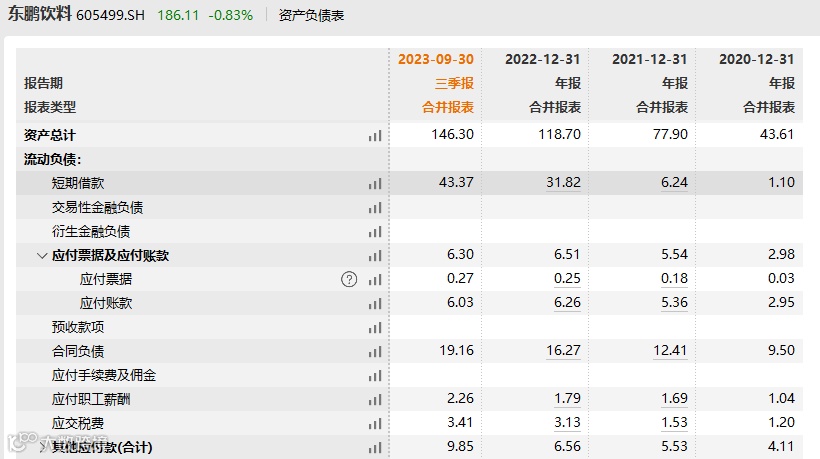Click the 资产总计 value 118.70
Image resolution: width=820 pixels, height=459 pixels.
pos(560,134)
